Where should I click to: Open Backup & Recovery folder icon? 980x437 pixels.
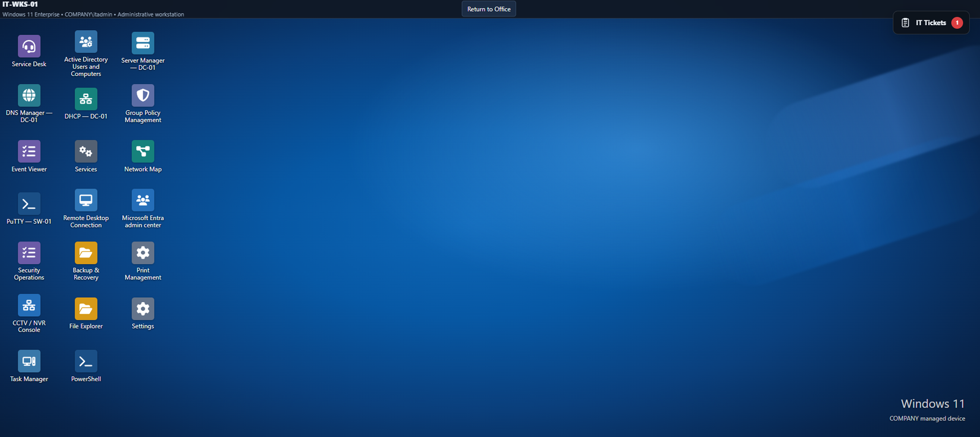[x=86, y=253]
